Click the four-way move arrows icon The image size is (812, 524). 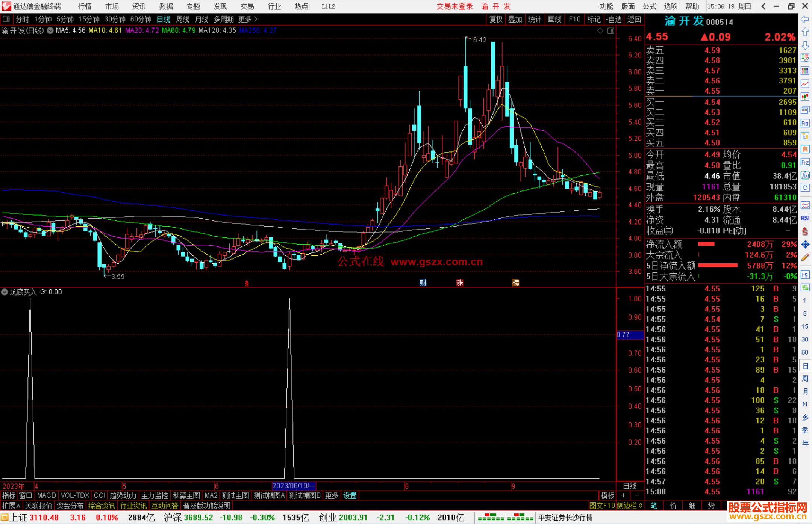pos(805,245)
